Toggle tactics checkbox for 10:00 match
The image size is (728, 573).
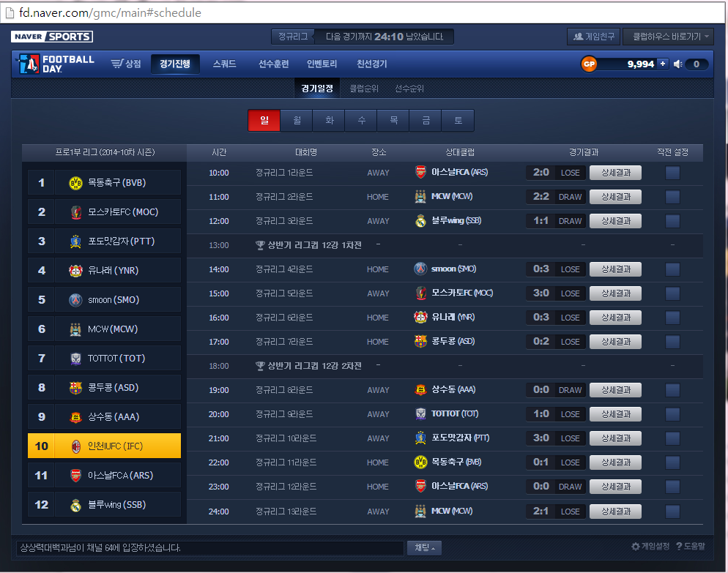coord(672,173)
